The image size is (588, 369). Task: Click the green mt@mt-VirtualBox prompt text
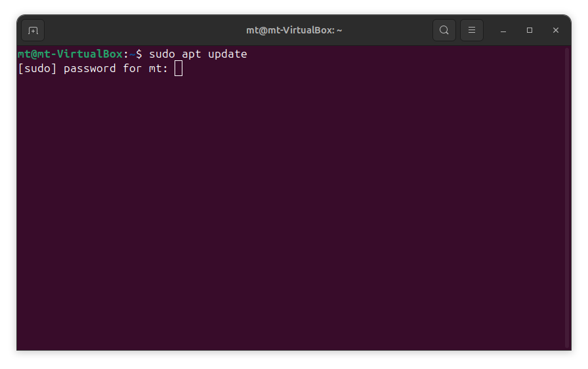[x=70, y=54]
